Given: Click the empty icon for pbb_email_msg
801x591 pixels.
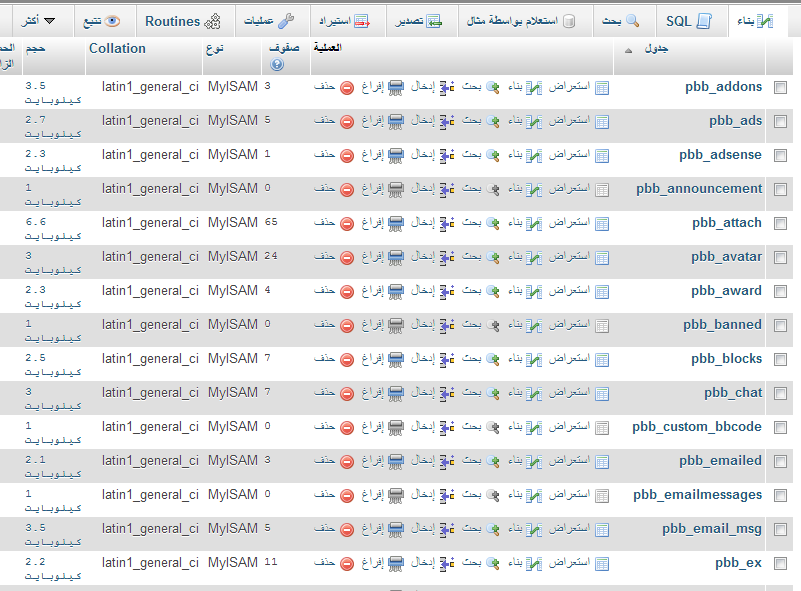Looking at the screenshot, I should coord(396,530).
